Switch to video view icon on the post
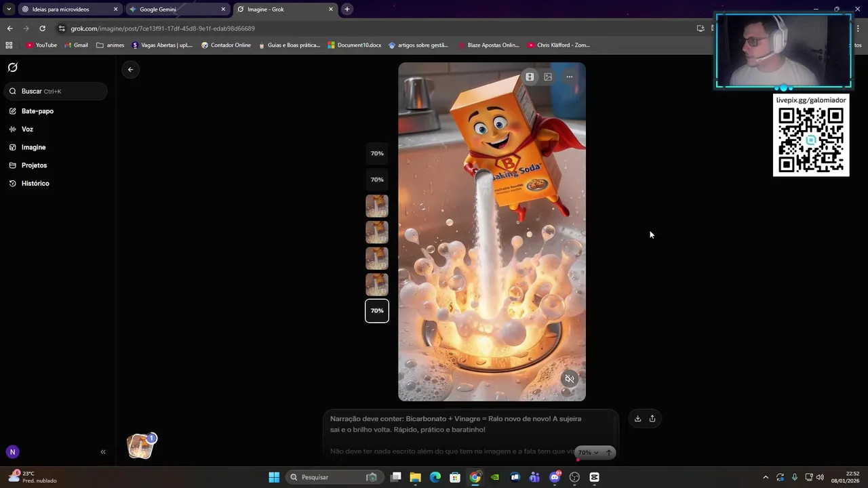The height and width of the screenshot is (488, 868). pos(530,77)
